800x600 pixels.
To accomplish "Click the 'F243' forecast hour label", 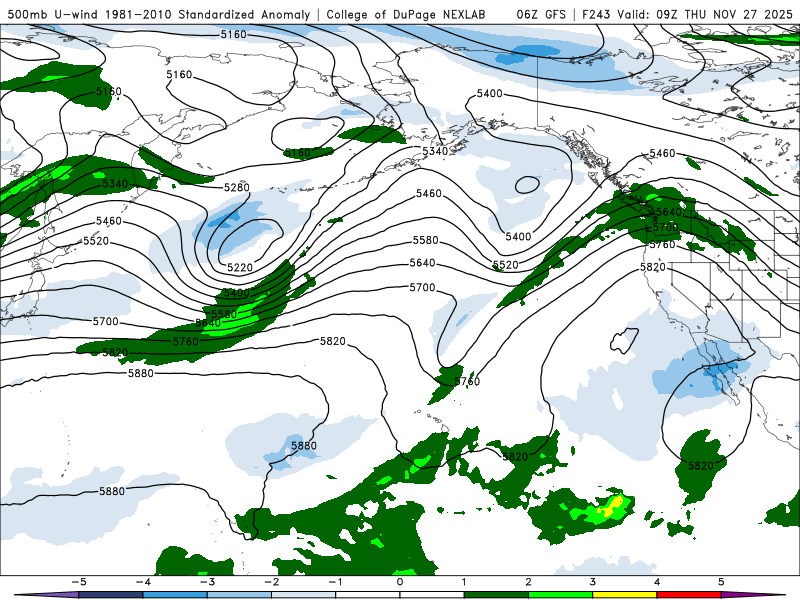I will [x=597, y=14].
